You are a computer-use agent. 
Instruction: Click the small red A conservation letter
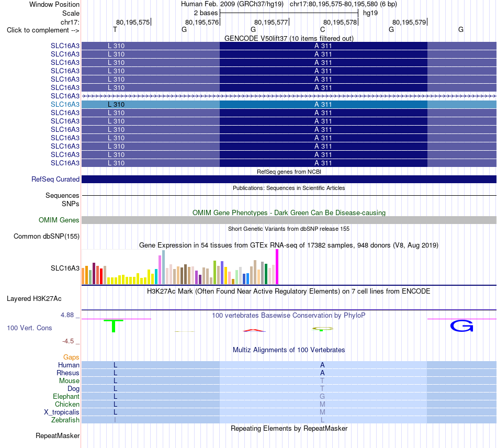tap(254, 330)
